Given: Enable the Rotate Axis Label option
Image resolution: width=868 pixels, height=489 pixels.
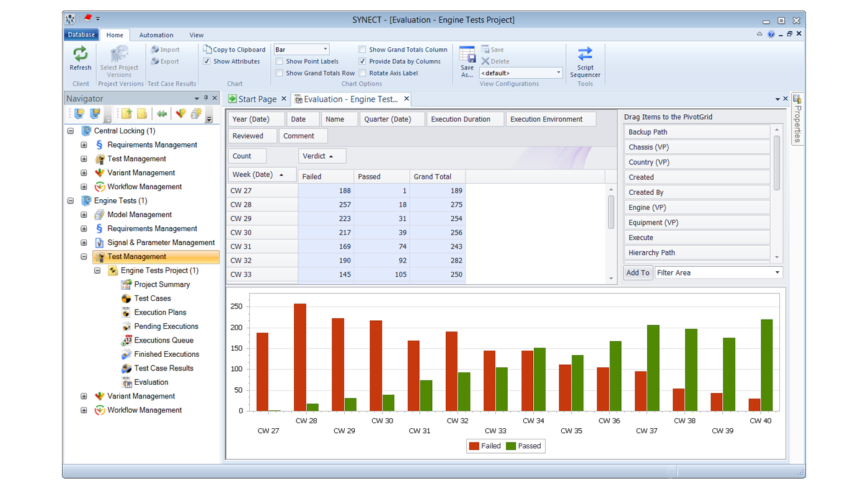Looking at the screenshot, I should click(x=362, y=73).
